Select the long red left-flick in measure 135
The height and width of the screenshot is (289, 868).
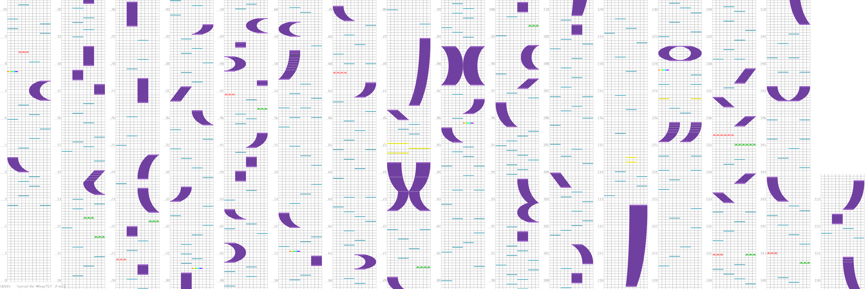[x=723, y=135]
